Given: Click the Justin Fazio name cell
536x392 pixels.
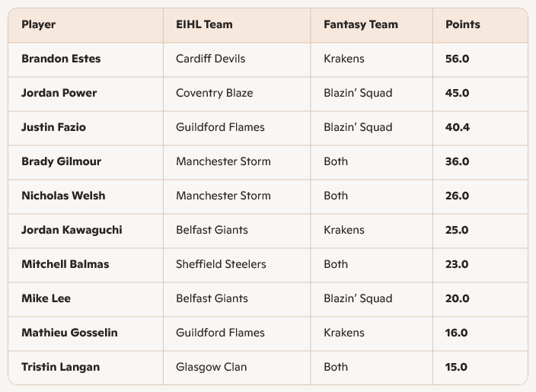Looking at the screenshot, I should pyautogui.click(x=53, y=127).
